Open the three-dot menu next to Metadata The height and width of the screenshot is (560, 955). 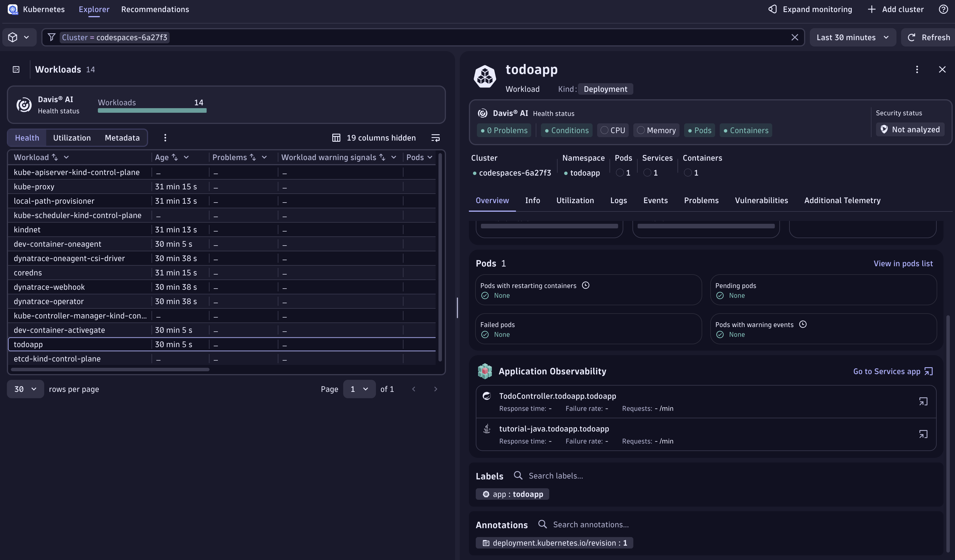click(x=165, y=137)
